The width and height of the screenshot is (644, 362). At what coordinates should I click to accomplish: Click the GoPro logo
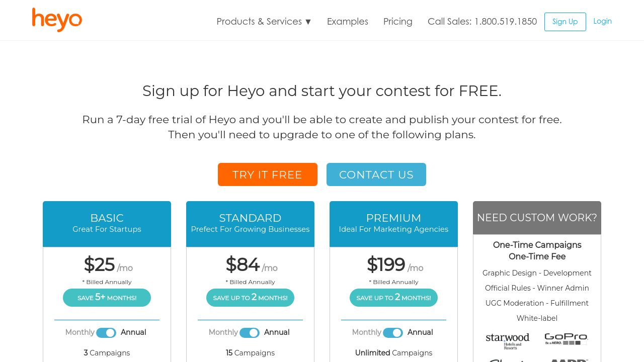pos(566,339)
